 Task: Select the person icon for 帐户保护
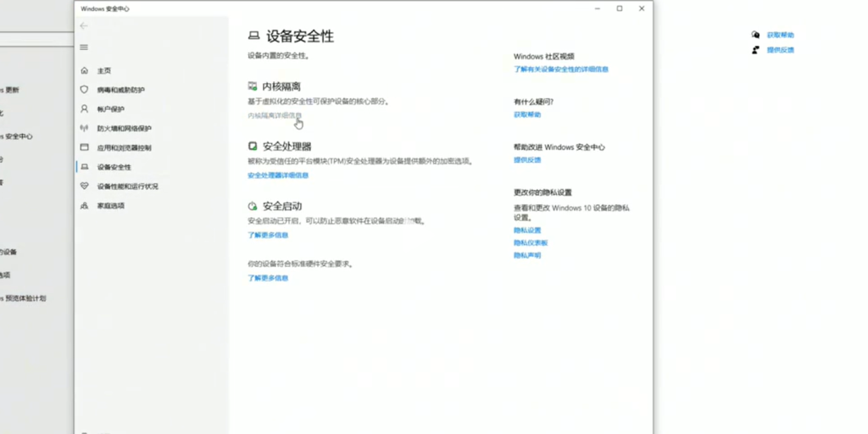[x=84, y=108]
